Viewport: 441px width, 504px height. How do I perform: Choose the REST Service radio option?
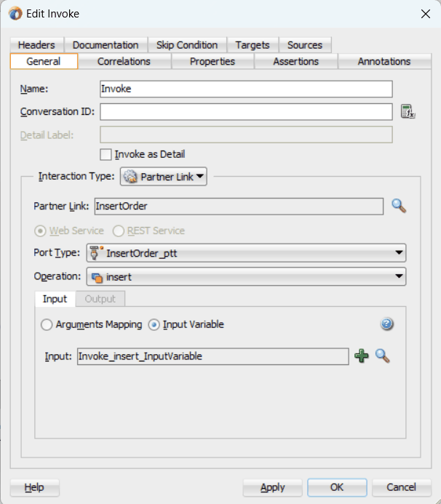119,231
